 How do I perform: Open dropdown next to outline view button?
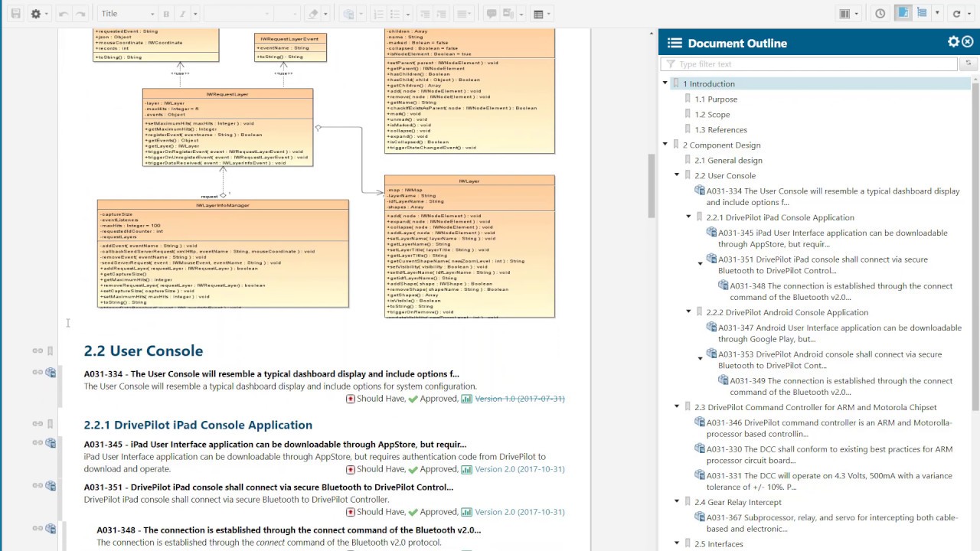[x=937, y=14]
